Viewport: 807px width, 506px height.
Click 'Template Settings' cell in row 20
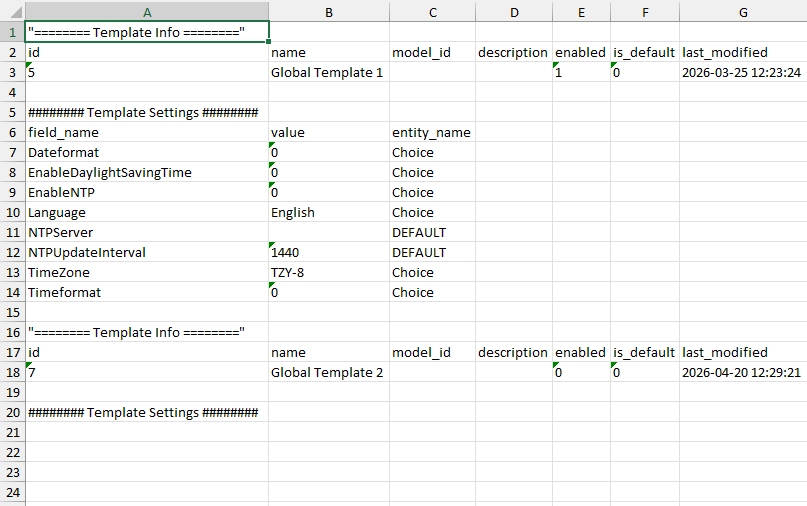click(x=147, y=413)
